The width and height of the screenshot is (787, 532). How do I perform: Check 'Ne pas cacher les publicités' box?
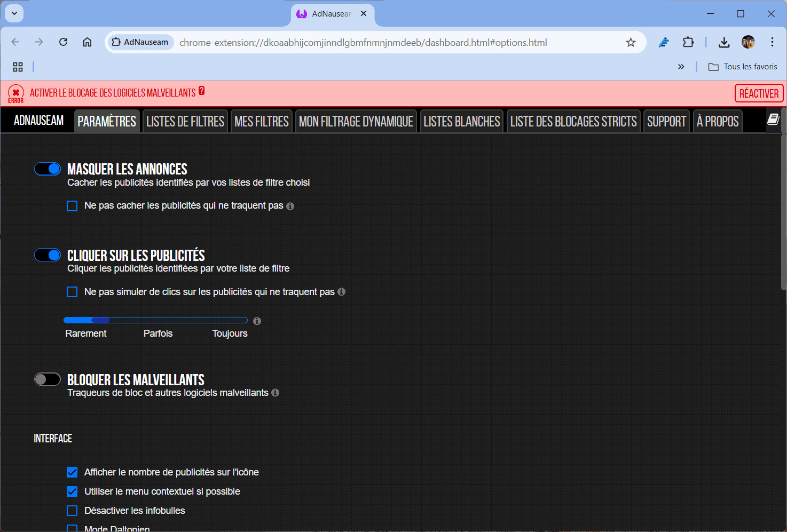pyautogui.click(x=72, y=206)
